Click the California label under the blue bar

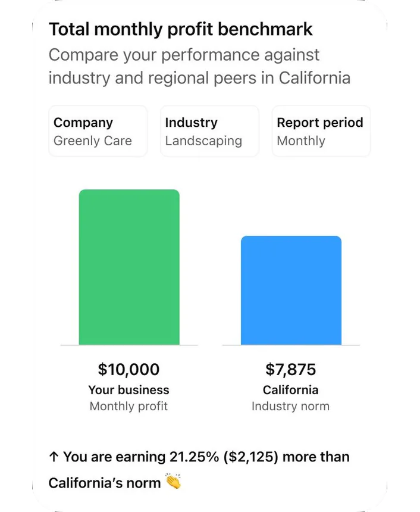click(x=291, y=390)
